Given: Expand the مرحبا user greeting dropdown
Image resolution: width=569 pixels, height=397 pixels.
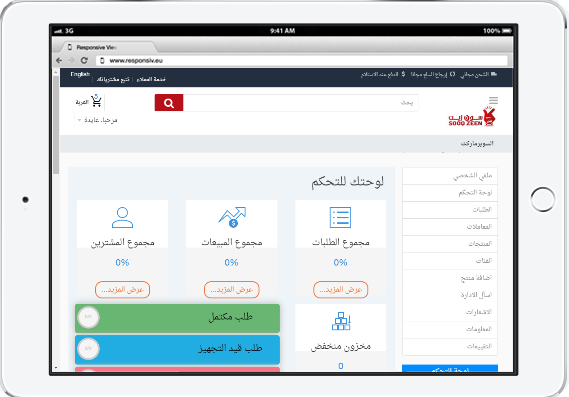Looking at the screenshot, I should coord(97,120).
